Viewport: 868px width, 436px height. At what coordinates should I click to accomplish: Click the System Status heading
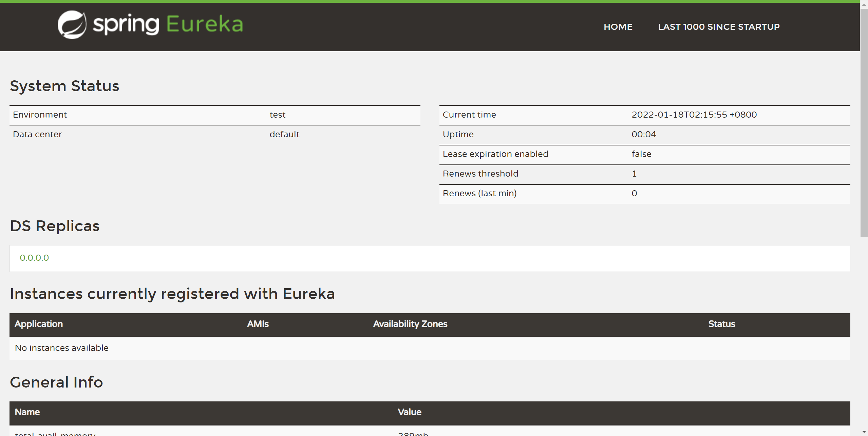coord(64,86)
